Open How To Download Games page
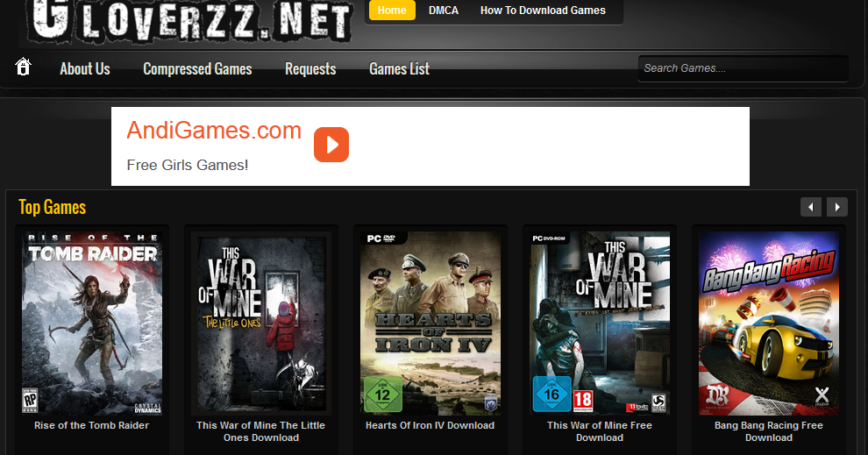868x455 pixels. [543, 10]
